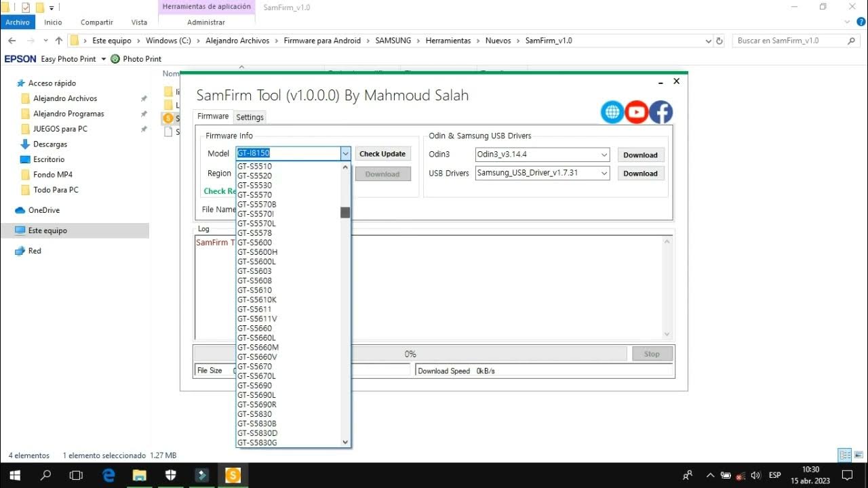
Task: Click Download button for Odin3
Action: tap(640, 155)
